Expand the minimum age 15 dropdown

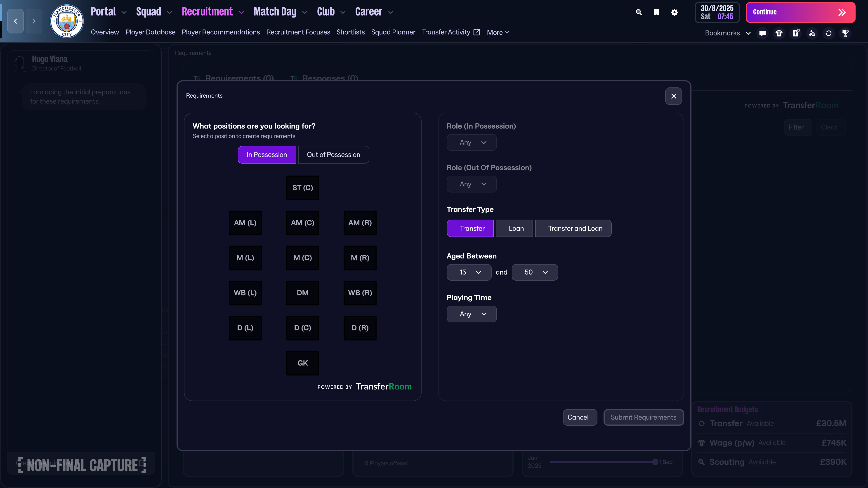click(x=469, y=272)
